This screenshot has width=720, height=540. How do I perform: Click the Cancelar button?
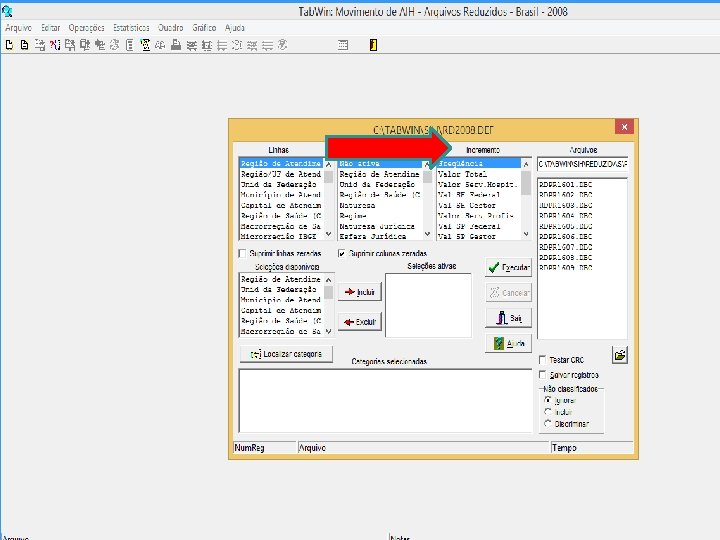[508, 292]
